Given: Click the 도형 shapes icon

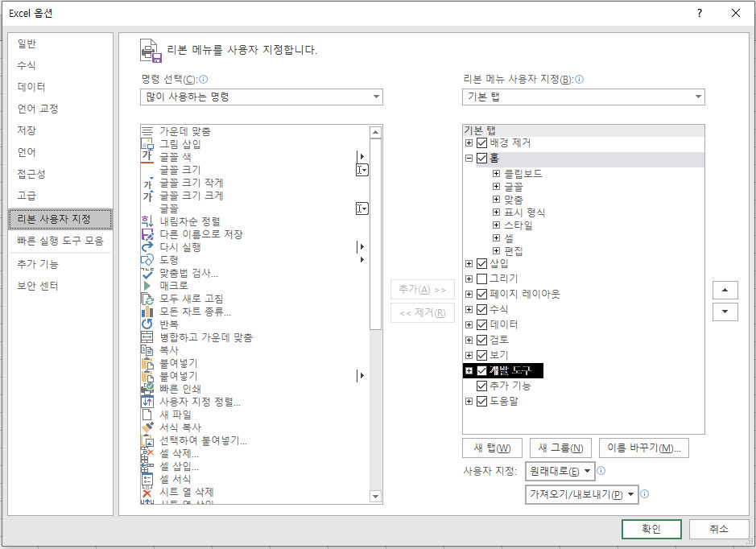Looking at the screenshot, I should (147, 260).
